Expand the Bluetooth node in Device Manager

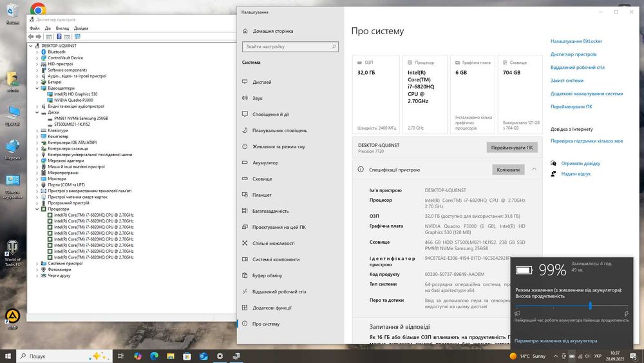tap(37, 52)
